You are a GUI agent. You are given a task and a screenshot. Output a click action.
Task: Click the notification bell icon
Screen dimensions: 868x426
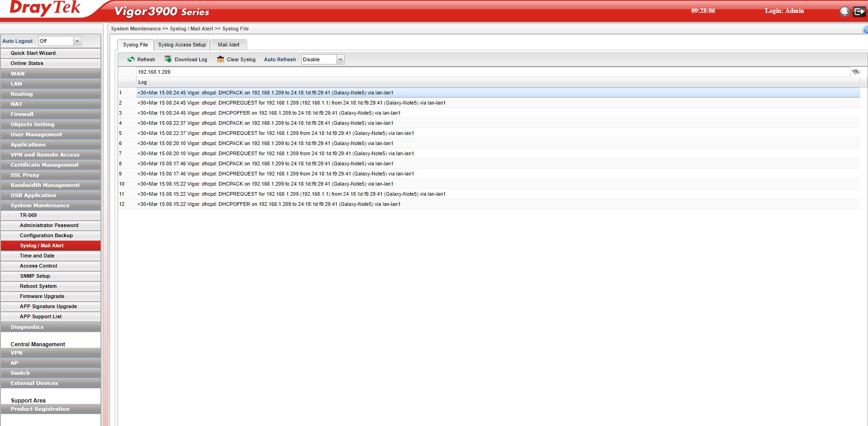tap(844, 12)
